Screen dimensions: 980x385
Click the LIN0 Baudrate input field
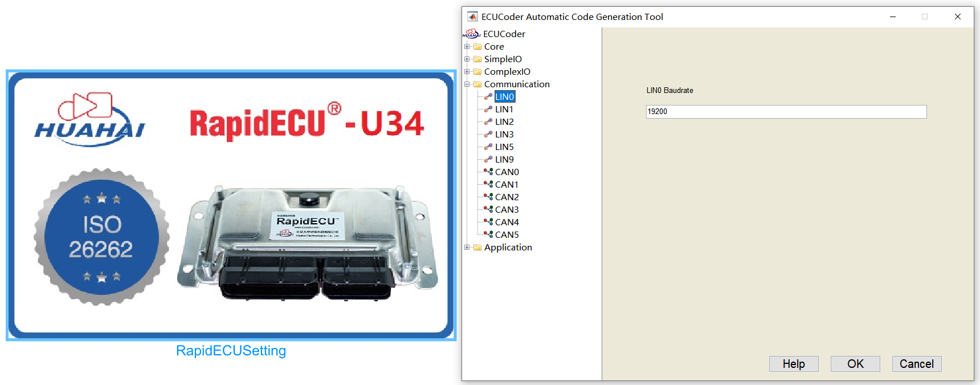(x=786, y=112)
